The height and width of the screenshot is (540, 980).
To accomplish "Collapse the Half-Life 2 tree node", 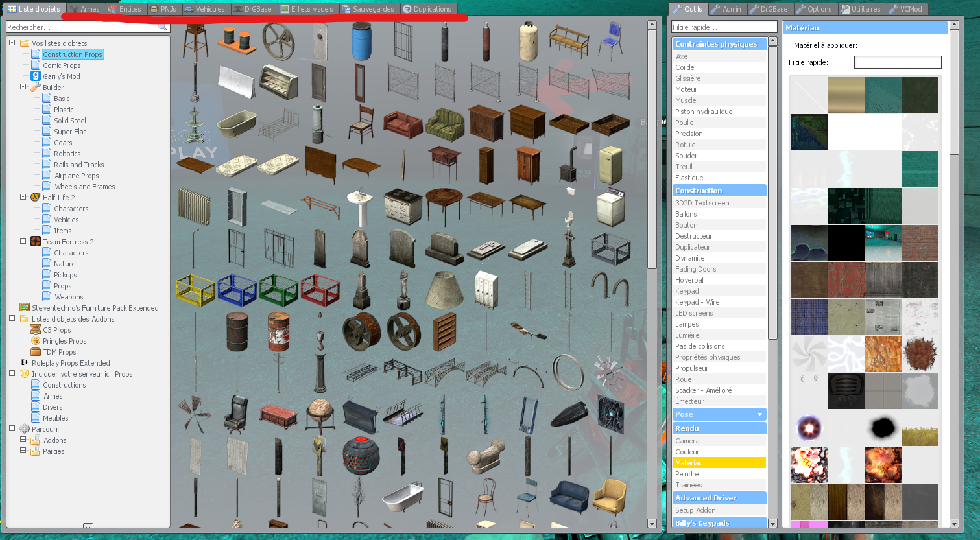I will (23, 197).
